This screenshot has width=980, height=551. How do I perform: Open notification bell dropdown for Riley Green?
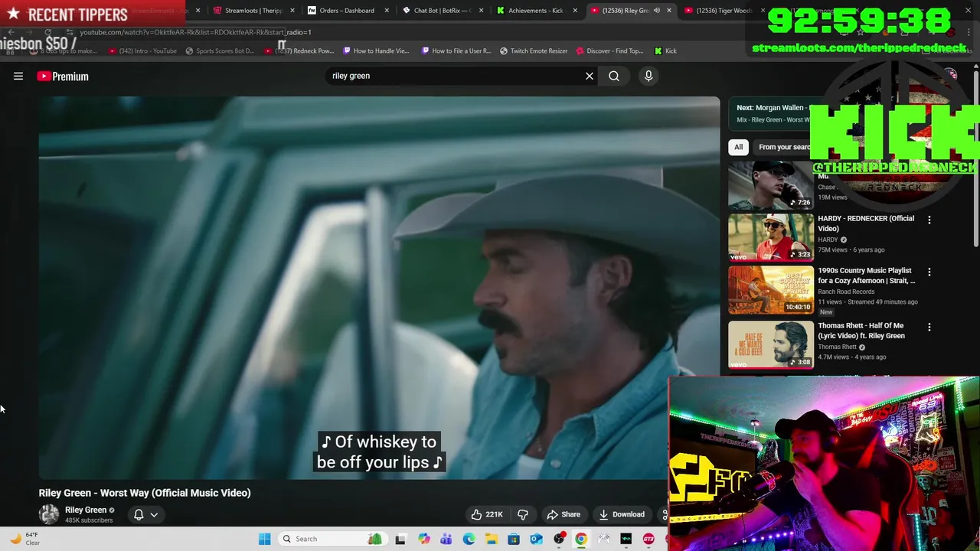tap(145, 514)
